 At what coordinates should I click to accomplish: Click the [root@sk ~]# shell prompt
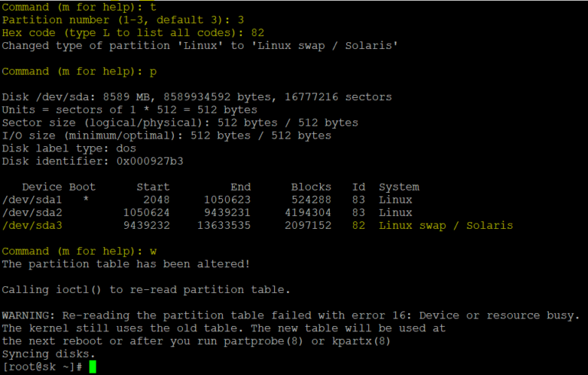pyautogui.click(x=42, y=367)
